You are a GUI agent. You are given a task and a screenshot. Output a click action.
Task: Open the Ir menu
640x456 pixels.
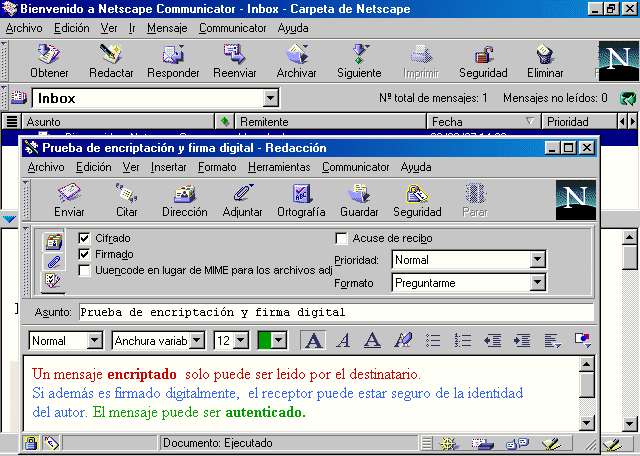click(x=132, y=28)
